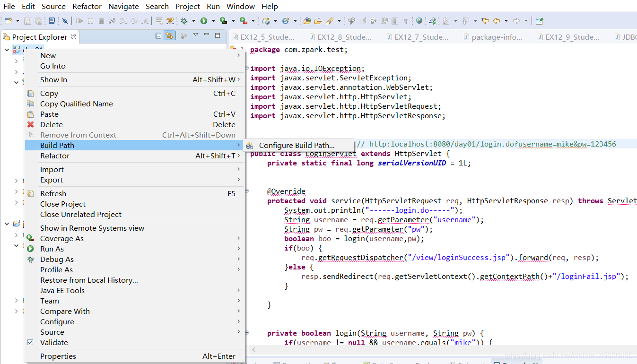Screen dimensions: 637x364
Task: Open the Debug configurations dropdown arrow
Action: (x=193, y=21)
